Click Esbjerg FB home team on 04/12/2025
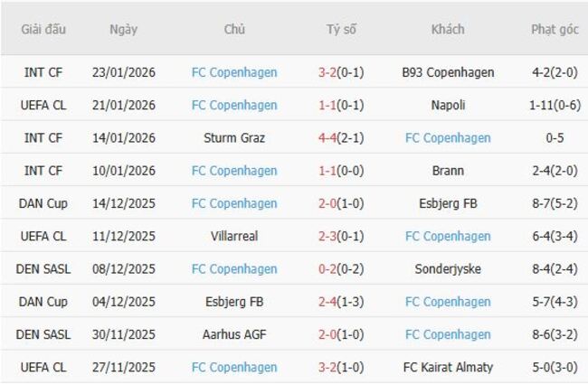The width and height of the screenshot is (588, 384). 234,302
